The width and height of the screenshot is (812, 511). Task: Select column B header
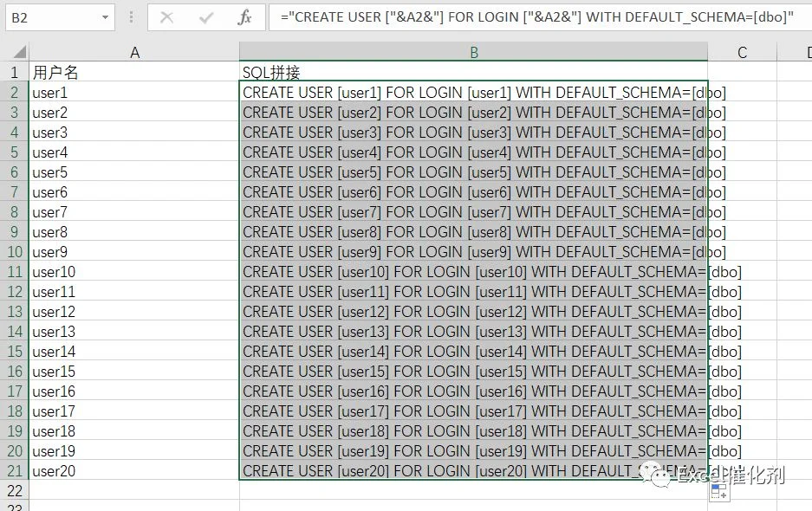473,52
